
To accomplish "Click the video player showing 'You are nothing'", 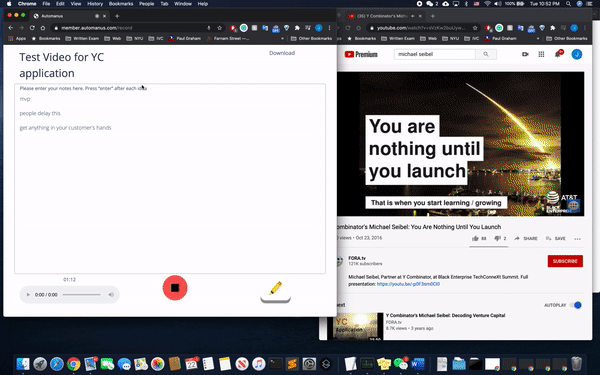I will coord(460,144).
